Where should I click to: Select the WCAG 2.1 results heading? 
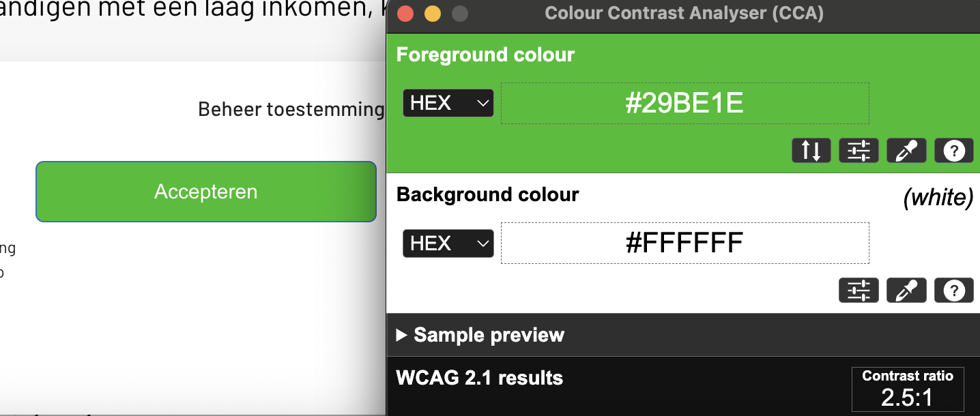[x=480, y=378]
